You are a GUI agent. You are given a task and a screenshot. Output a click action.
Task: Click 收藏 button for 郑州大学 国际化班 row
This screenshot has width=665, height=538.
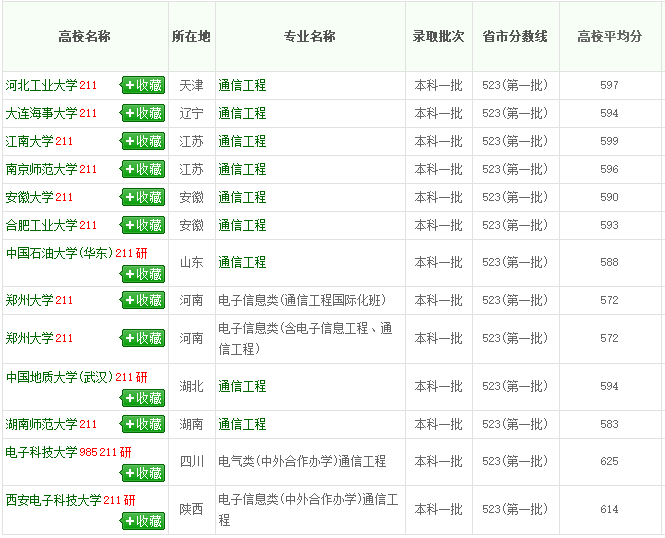pyautogui.click(x=142, y=300)
